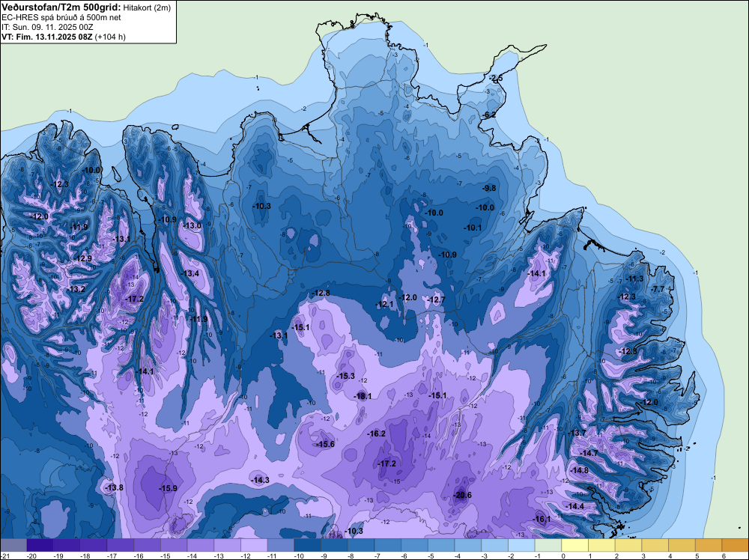
Task: Click the -11.3 temperature label
Action: 635,279
